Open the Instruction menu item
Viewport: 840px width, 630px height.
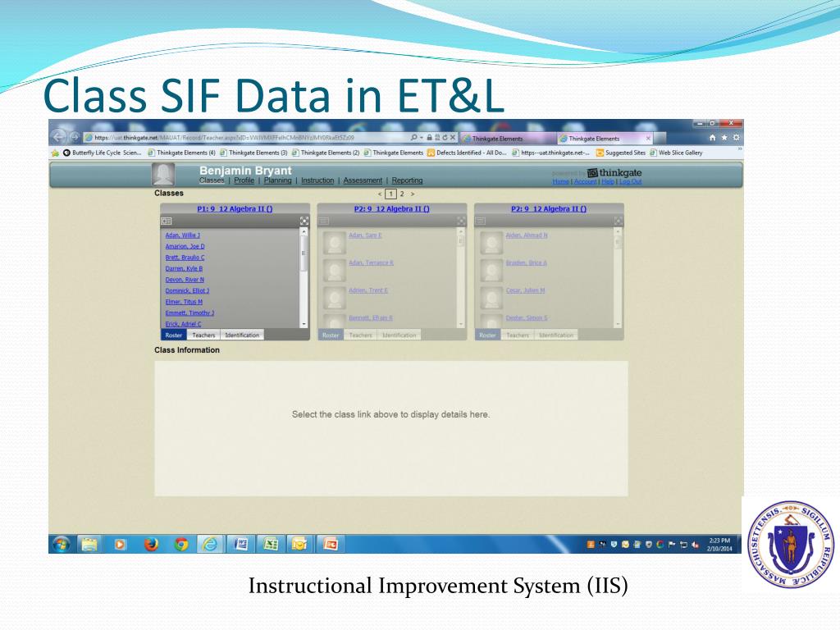[x=317, y=180]
